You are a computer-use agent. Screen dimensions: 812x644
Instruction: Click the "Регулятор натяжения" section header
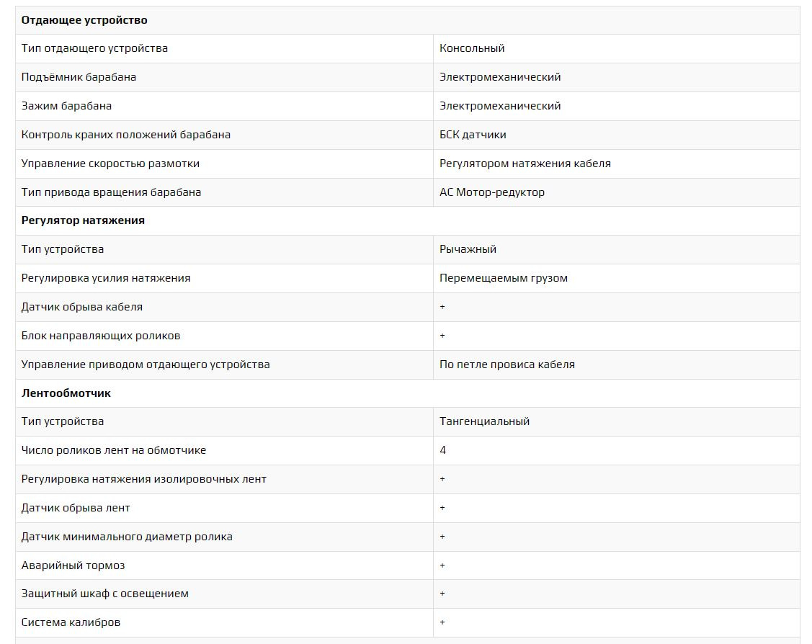[x=83, y=220]
